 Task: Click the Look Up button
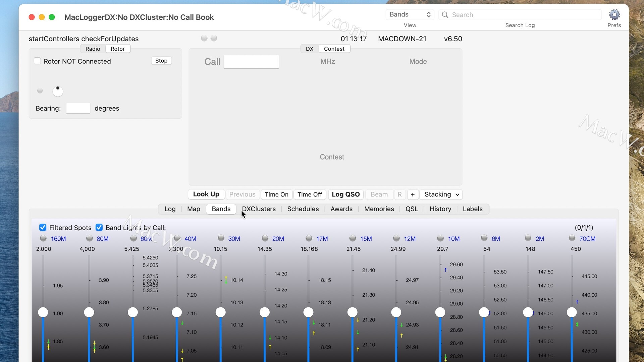[206, 194]
